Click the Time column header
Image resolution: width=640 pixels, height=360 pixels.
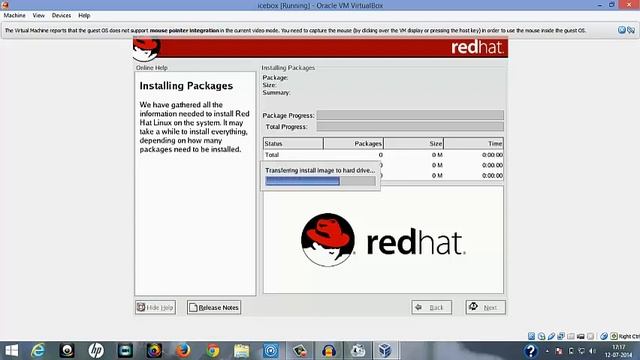click(x=474, y=143)
